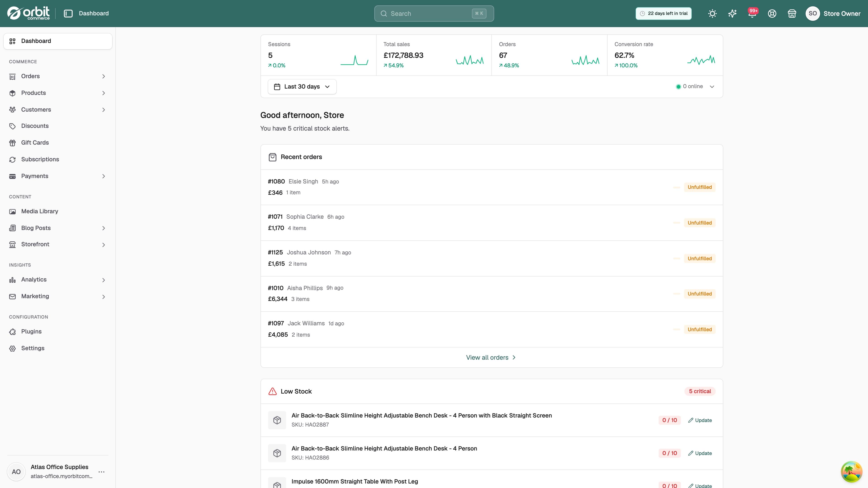
Task: Click the product thumbnail for SKU HA02886
Action: coord(277,453)
